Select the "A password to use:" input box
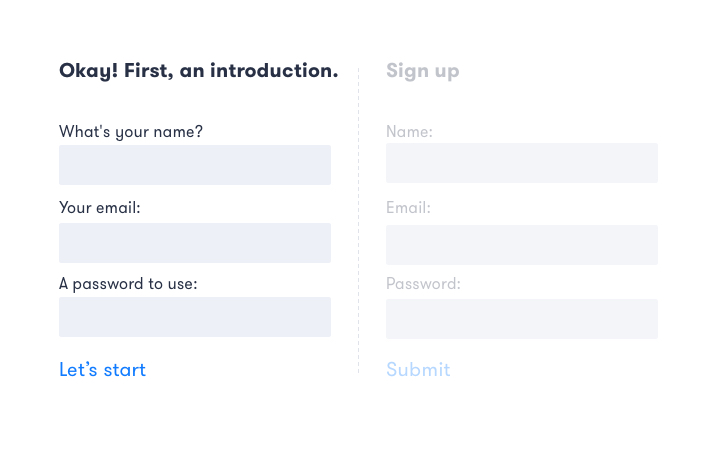Image resolution: width=720 pixels, height=450 pixels. [195, 317]
